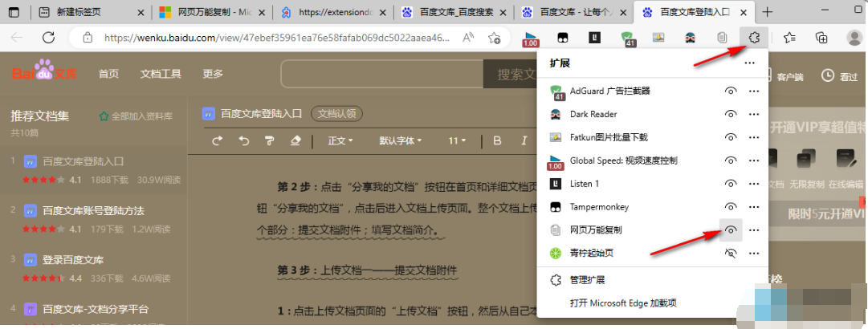Viewport: 868px width, 329px height.
Task: Select the format painter tool
Action: [x=270, y=141]
